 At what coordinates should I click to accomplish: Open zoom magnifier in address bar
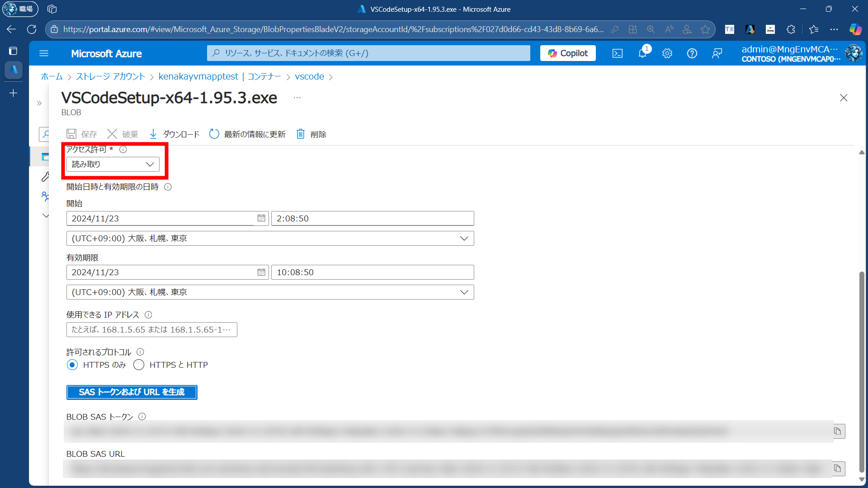click(x=651, y=29)
